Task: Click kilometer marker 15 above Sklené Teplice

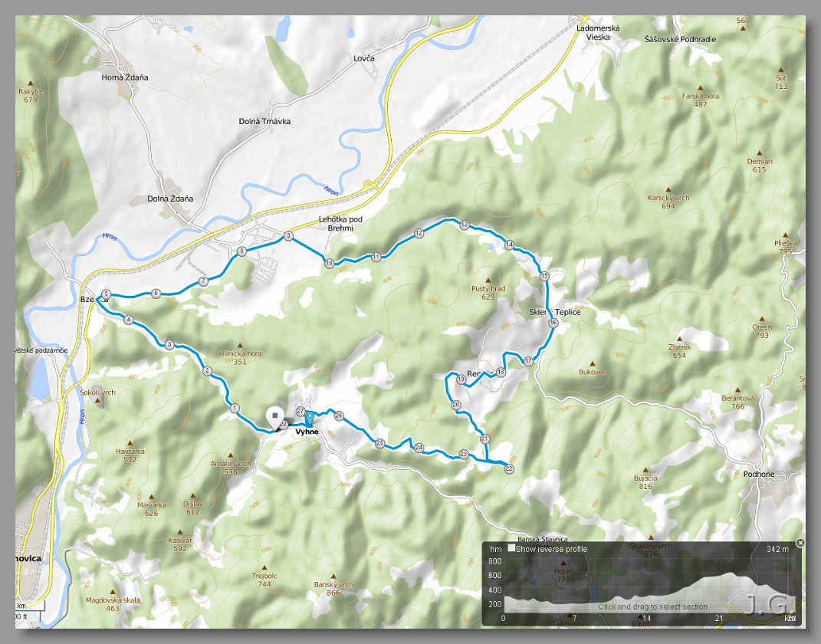Action: click(544, 276)
